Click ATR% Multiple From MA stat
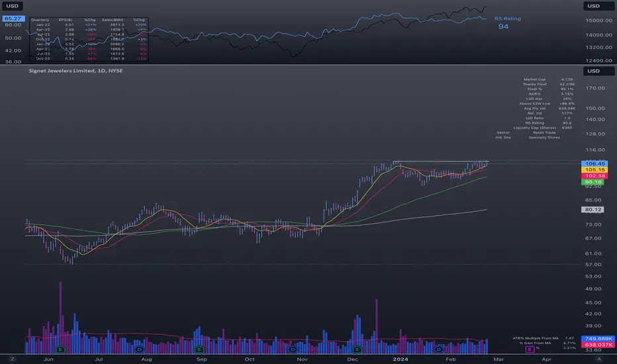617x364 pixels. [x=544, y=338]
